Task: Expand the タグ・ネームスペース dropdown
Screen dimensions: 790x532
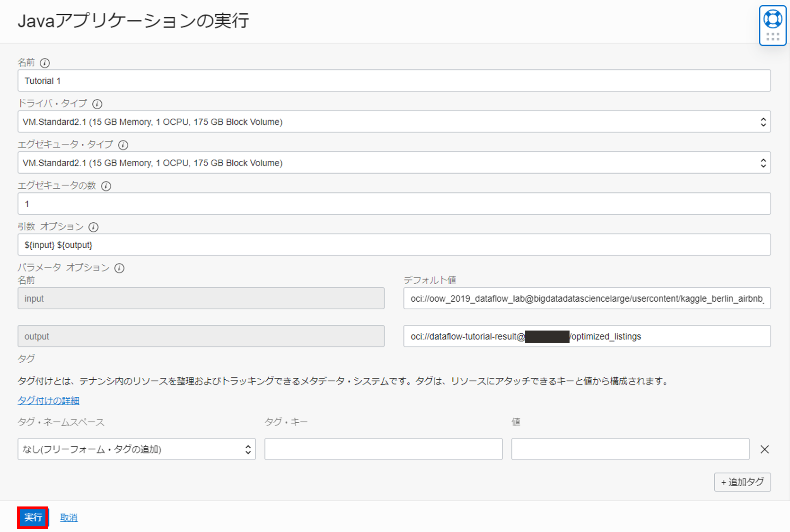Action: tap(136, 449)
